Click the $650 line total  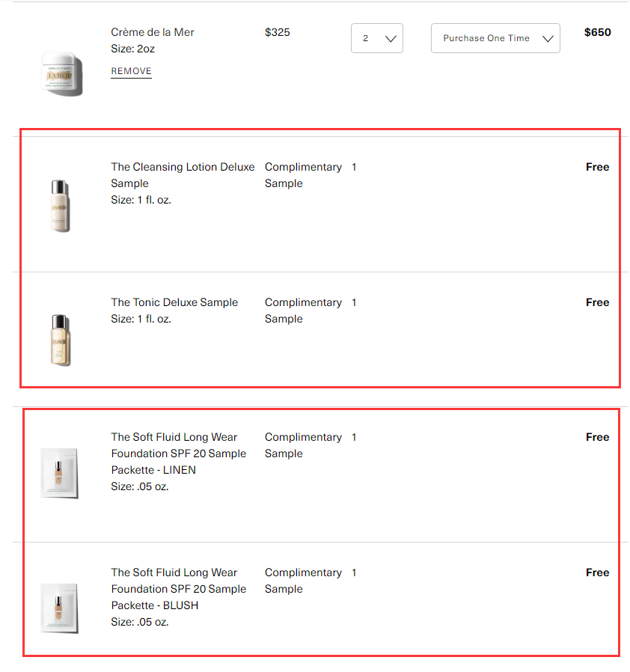point(597,32)
